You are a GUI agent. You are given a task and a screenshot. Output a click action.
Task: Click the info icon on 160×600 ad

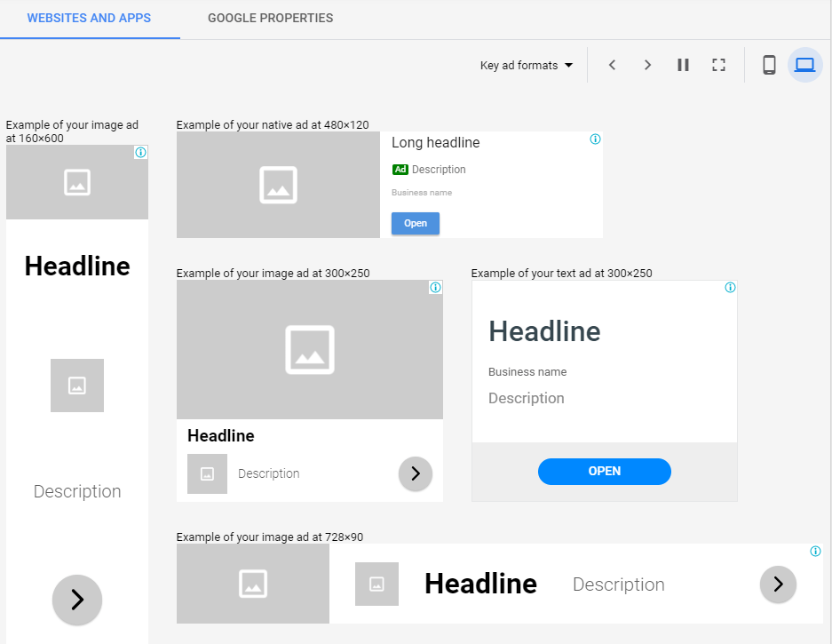pyautogui.click(x=140, y=153)
